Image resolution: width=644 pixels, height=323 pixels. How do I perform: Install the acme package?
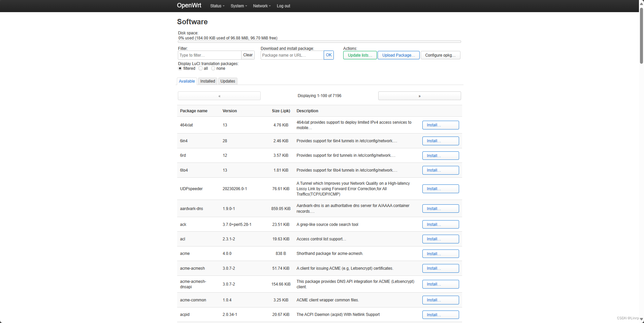click(x=441, y=254)
